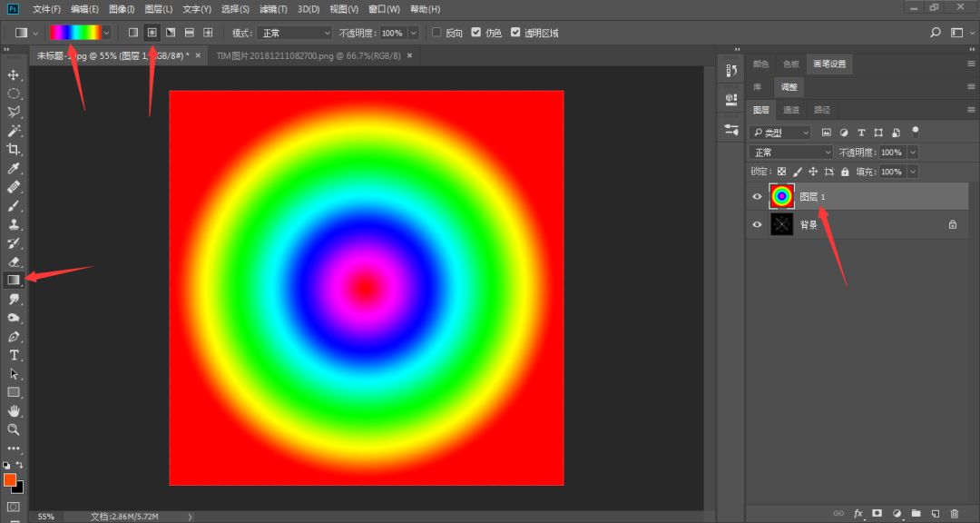This screenshot has height=523, width=980.
Task: Select the Hand tool
Action: tap(14, 411)
